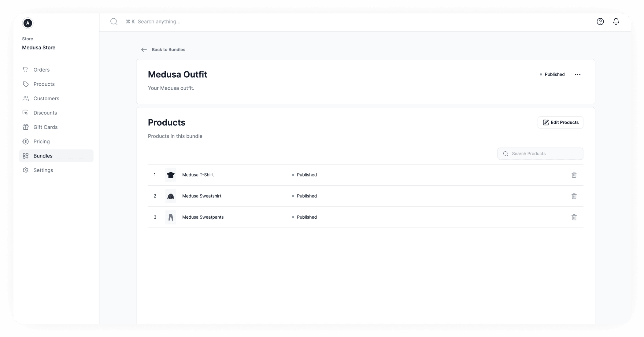Open Settings from the sidebar
Image resolution: width=644 pixels, height=337 pixels.
pyautogui.click(x=43, y=170)
